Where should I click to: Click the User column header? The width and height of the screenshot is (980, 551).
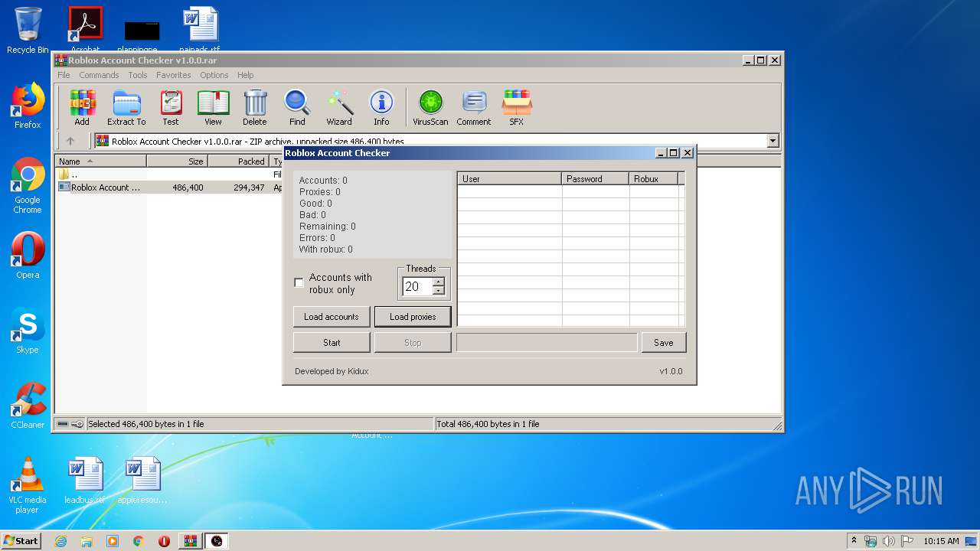pos(510,179)
